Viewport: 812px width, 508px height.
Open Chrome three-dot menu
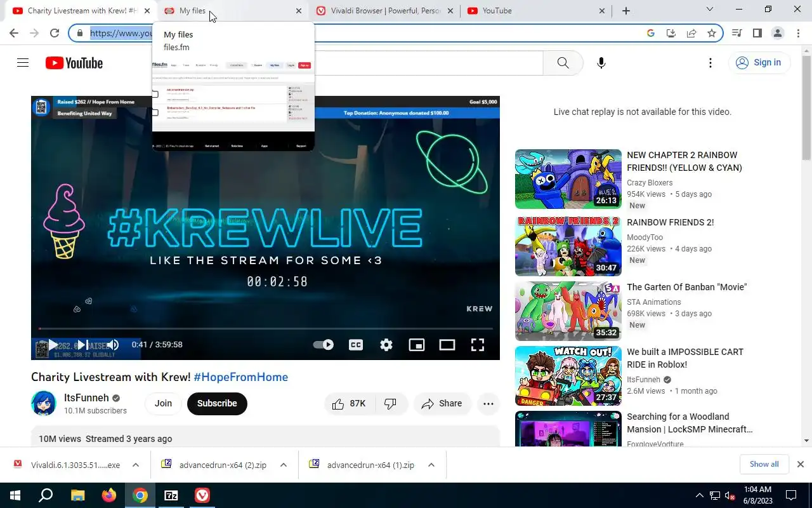[x=798, y=33]
